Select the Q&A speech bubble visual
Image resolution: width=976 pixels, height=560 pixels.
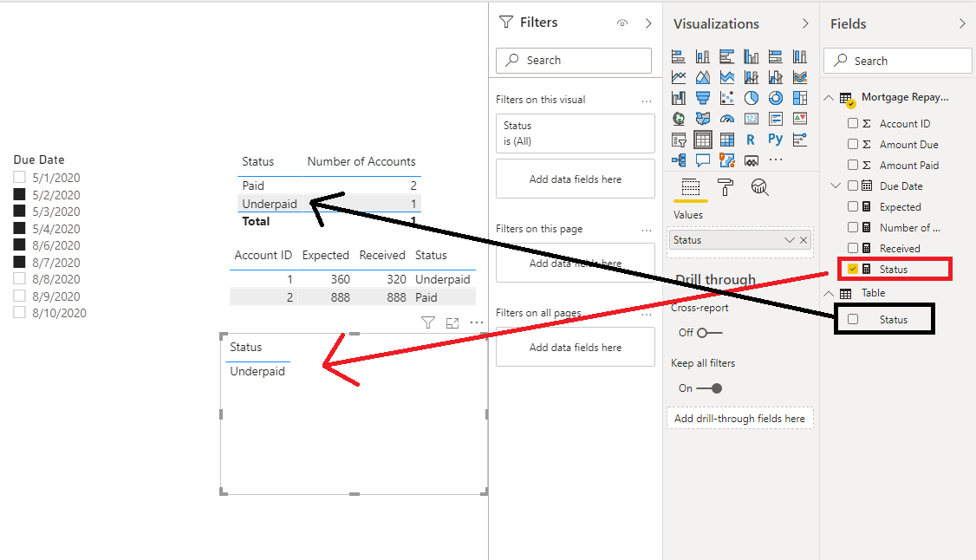tap(703, 160)
